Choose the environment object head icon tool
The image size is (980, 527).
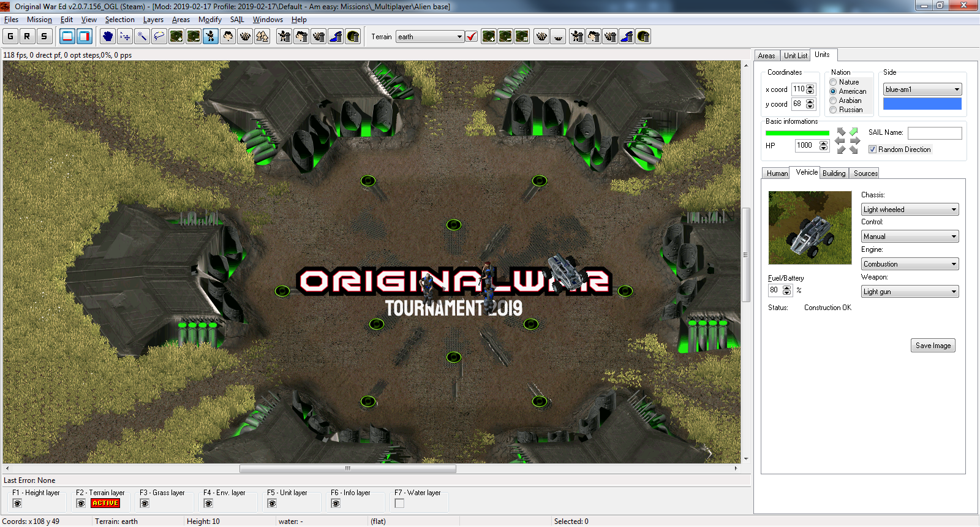click(228, 36)
